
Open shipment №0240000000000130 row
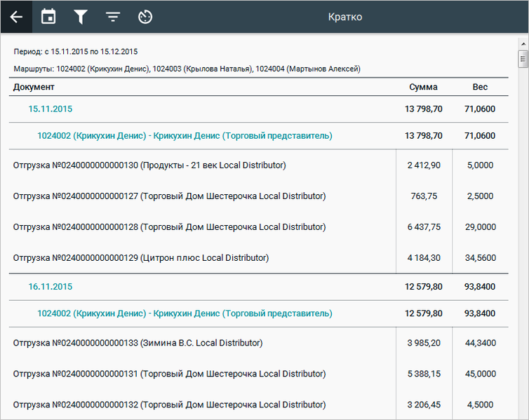pos(149,165)
